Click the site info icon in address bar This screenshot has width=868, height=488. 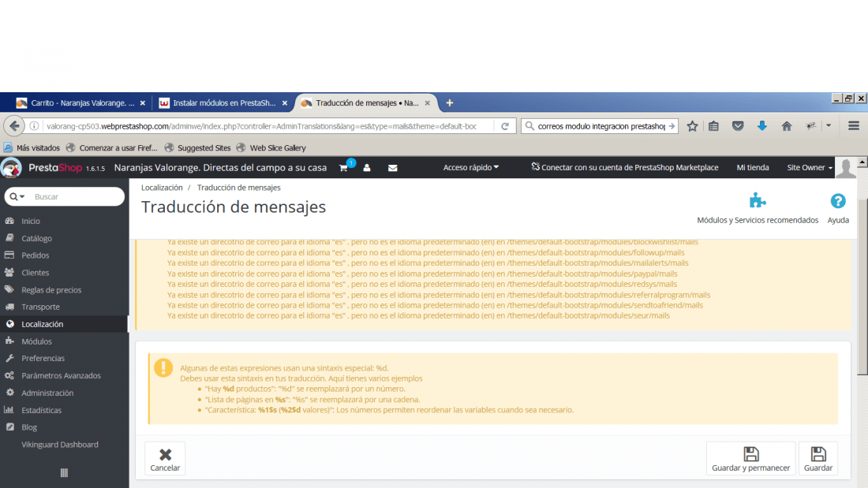point(34,126)
